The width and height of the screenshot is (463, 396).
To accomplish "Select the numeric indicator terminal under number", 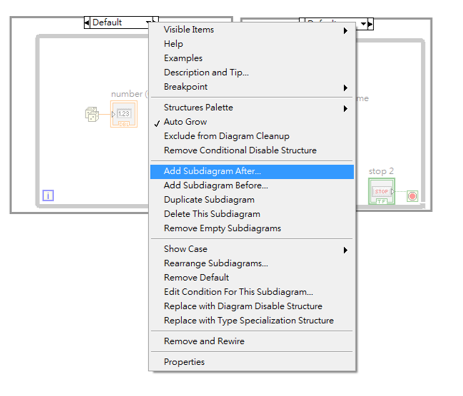I will (124, 114).
